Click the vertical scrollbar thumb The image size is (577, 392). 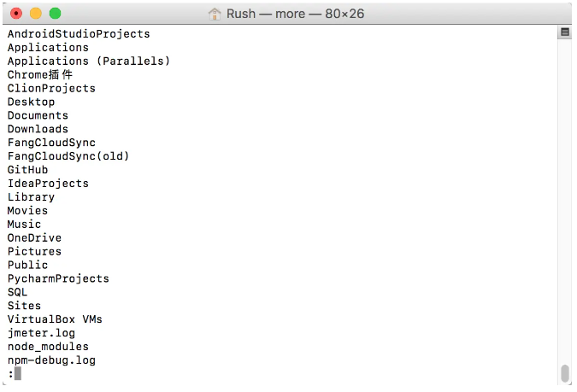[x=565, y=373]
